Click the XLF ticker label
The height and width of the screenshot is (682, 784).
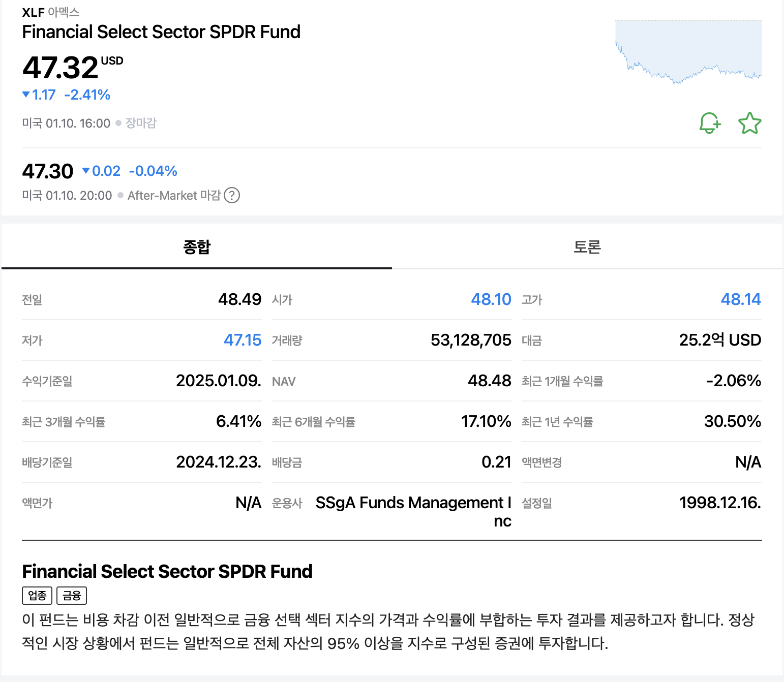(34, 12)
